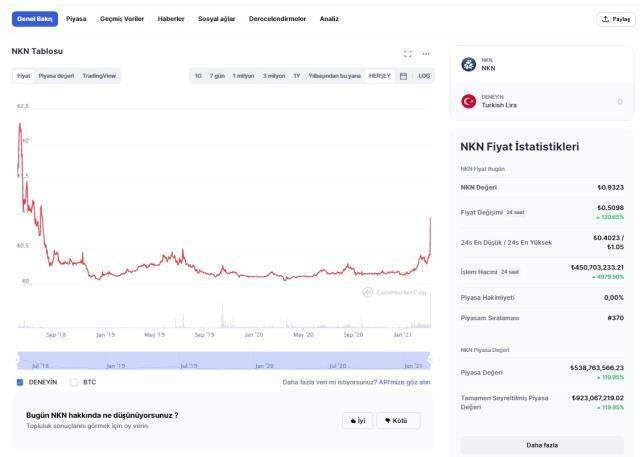
Task: Open the Geçmiş Veriler tab
Action: click(x=122, y=19)
